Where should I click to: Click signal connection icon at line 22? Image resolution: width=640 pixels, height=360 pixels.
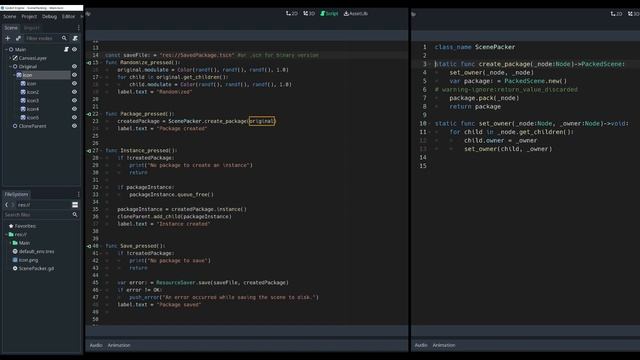(89, 114)
